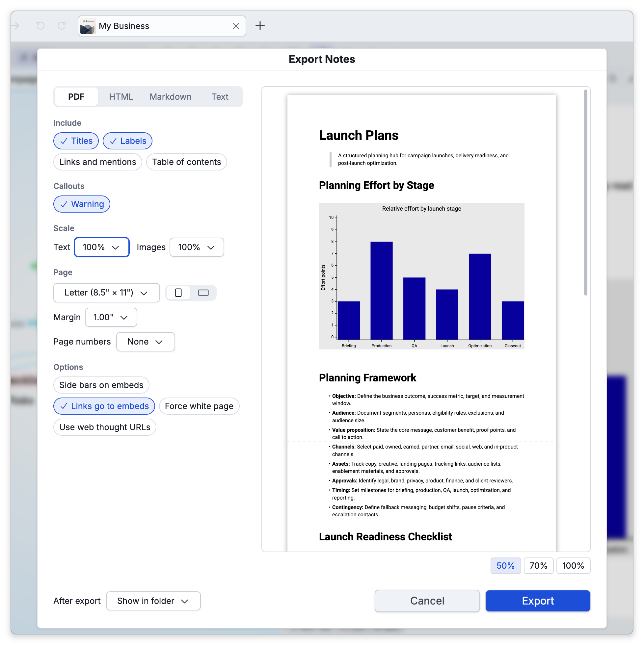644x645 pixels.
Task: Switch to the HTML export tab
Action: point(121,97)
